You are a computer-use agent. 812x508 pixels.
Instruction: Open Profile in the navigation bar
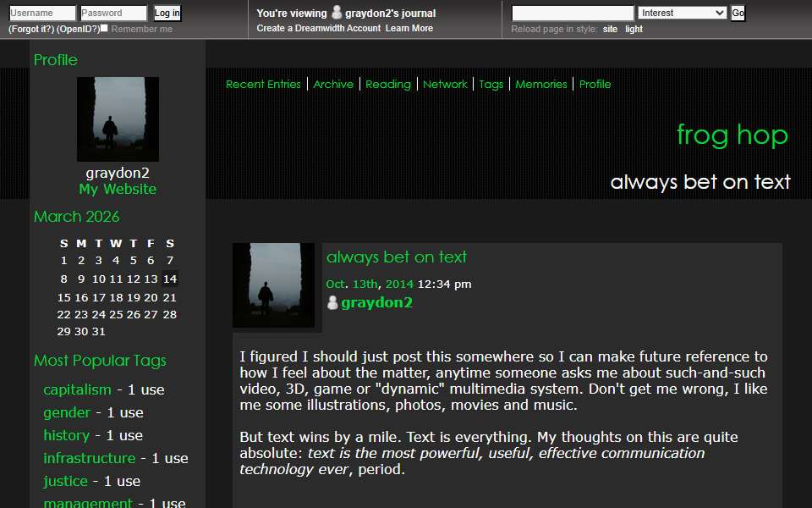coord(595,84)
